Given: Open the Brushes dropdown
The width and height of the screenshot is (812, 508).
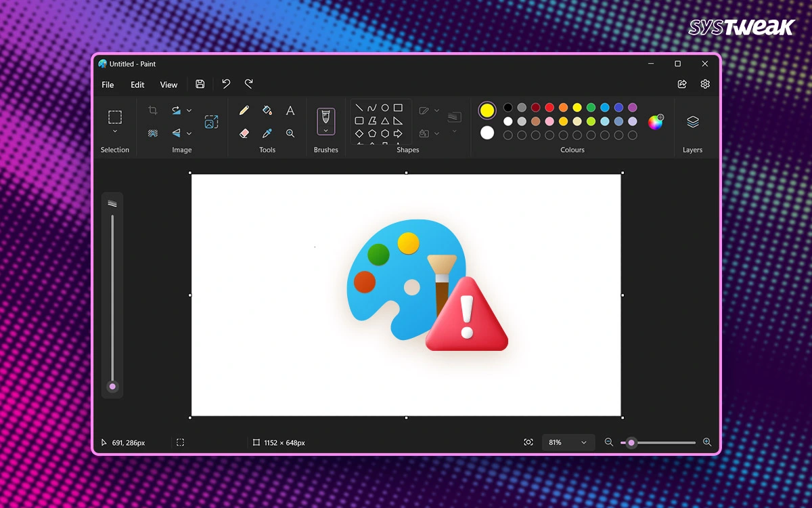Looking at the screenshot, I should tap(325, 129).
